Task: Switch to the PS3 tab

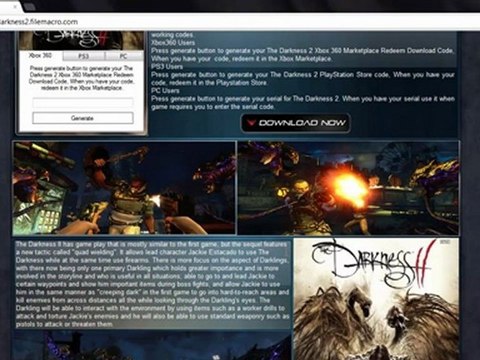Action: (x=84, y=56)
